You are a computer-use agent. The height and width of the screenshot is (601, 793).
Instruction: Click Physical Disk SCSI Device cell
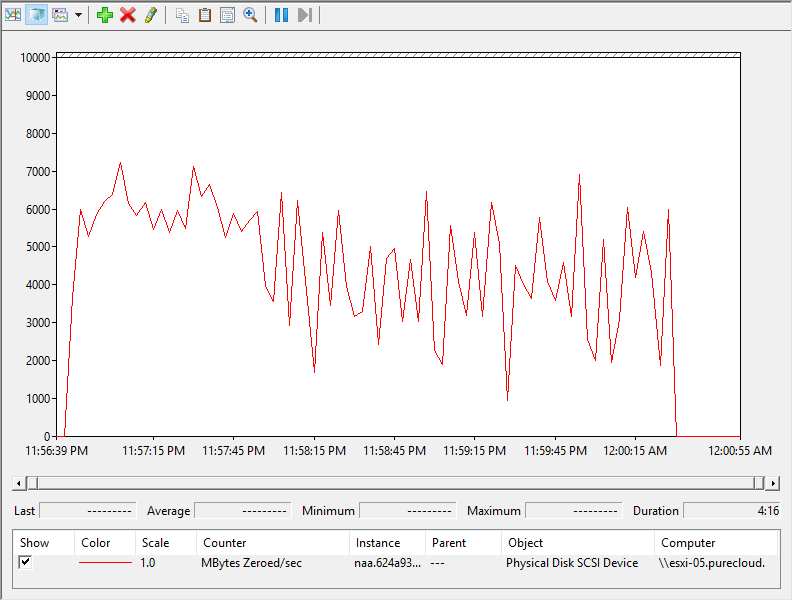[572, 563]
